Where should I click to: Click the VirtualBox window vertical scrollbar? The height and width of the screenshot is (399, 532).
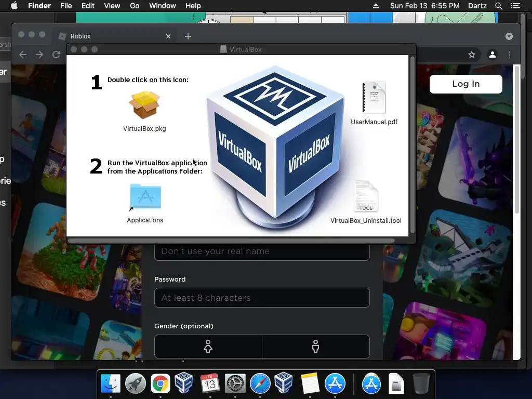413,144
